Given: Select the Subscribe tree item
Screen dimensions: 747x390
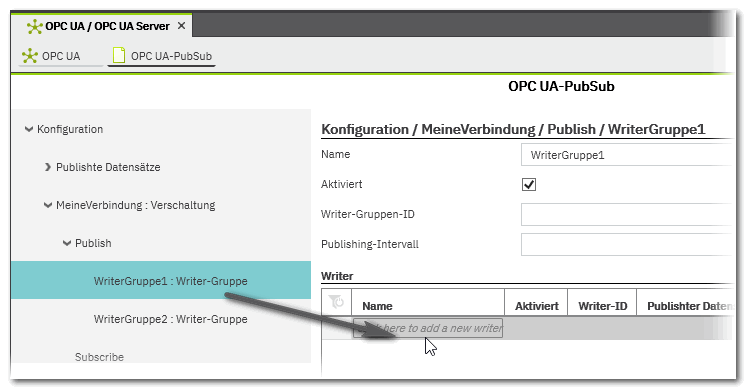Looking at the screenshot, I should pyautogui.click(x=99, y=357).
